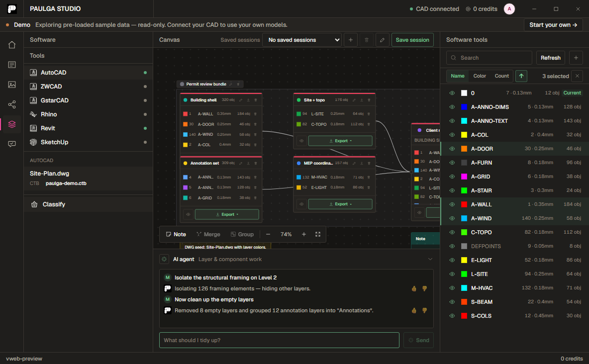Image resolution: width=589 pixels, height=364 pixels.
Task: Delete the Permit review bundle group
Action: (x=238, y=84)
